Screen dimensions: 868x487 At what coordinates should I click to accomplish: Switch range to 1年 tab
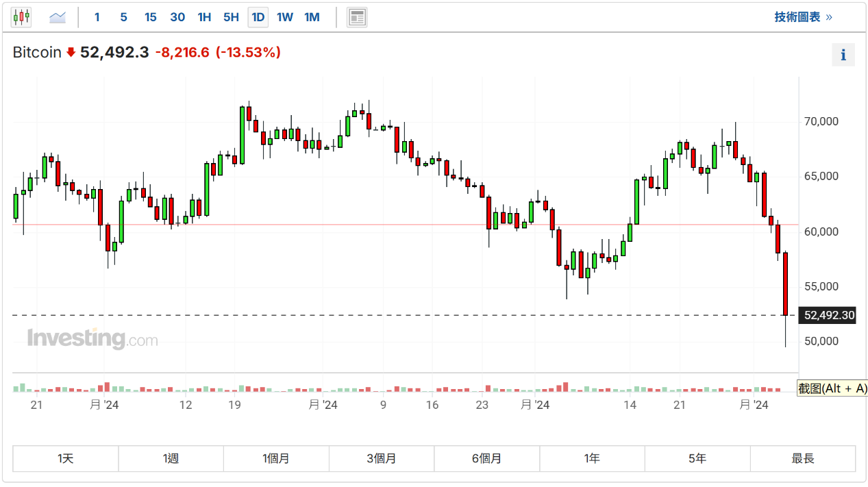(592, 459)
